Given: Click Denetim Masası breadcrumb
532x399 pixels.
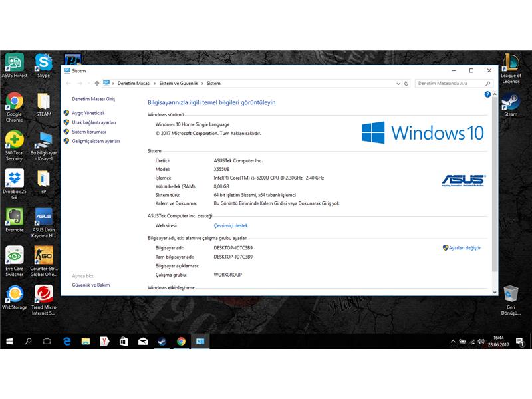Looking at the screenshot, I should pyautogui.click(x=134, y=84).
